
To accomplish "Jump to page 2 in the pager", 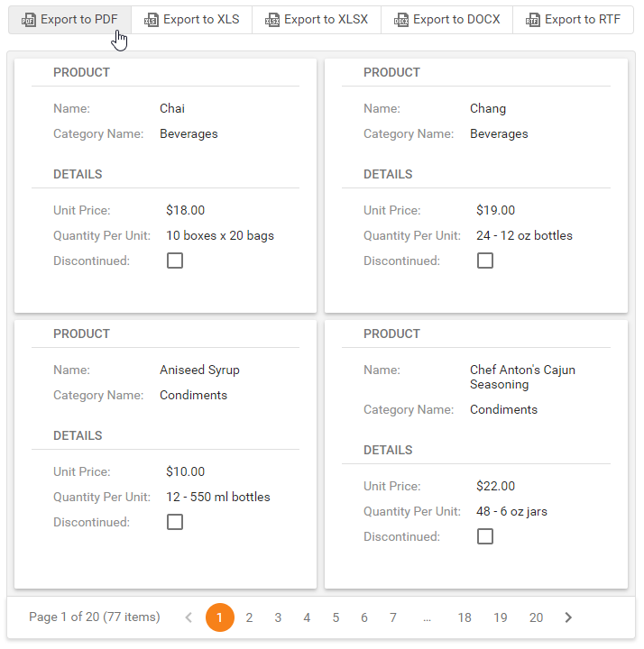I will click(249, 617).
